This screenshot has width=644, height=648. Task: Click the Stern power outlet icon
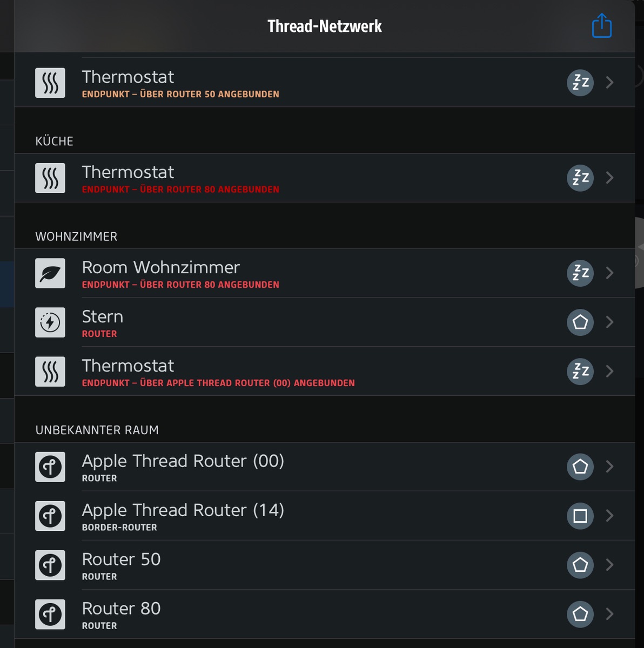[50, 322]
